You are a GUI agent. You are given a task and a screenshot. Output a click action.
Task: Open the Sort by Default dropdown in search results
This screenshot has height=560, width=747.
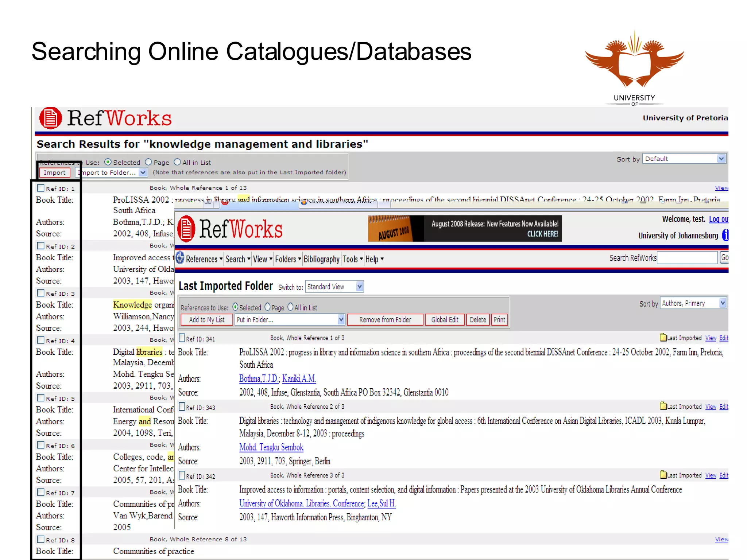click(x=684, y=159)
